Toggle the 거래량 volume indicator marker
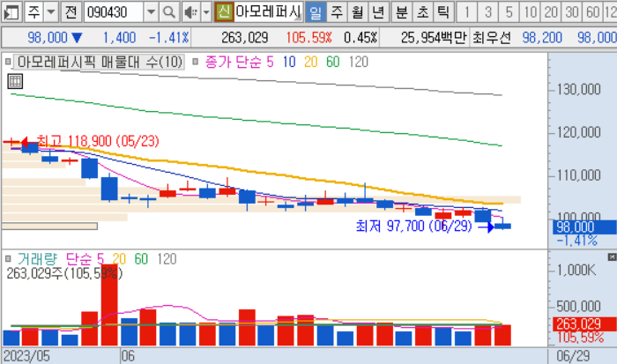Screen dimensions: 617x364 coord(7,259)
